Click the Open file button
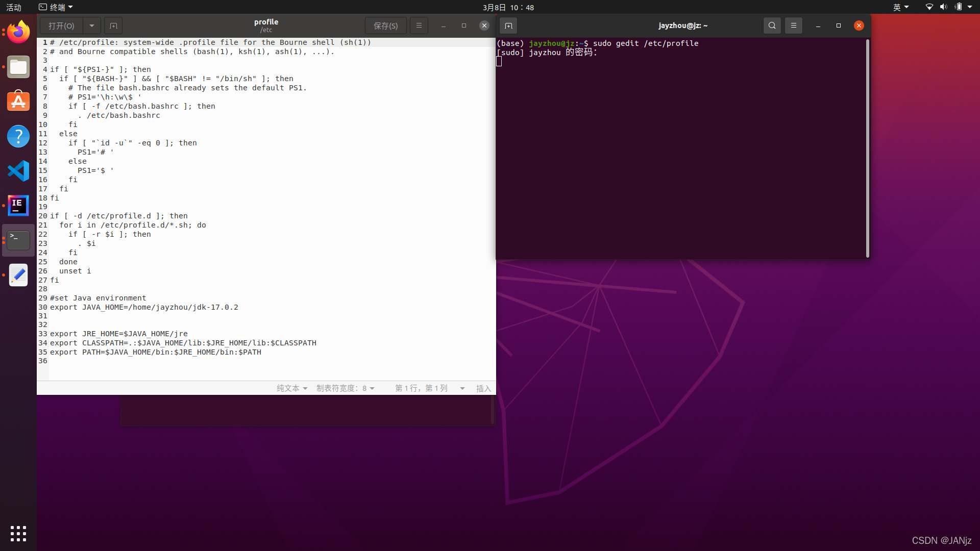 click(61, 26)
